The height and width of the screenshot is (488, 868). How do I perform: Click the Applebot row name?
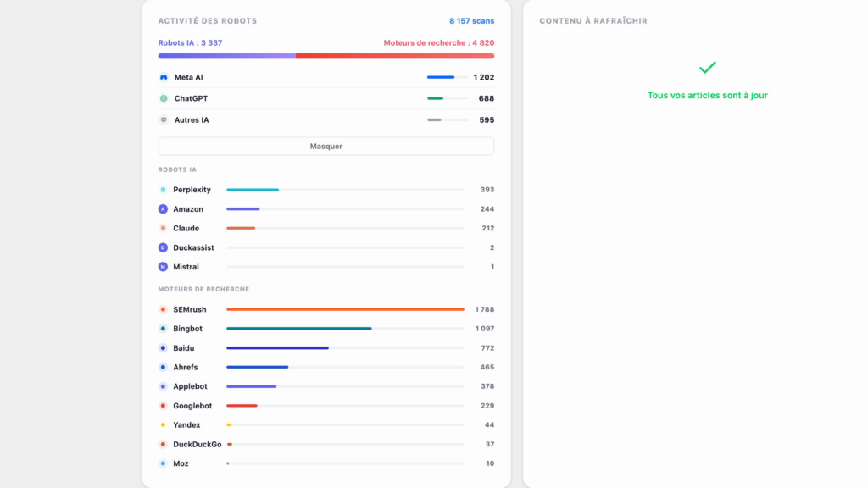pos(190,386)
